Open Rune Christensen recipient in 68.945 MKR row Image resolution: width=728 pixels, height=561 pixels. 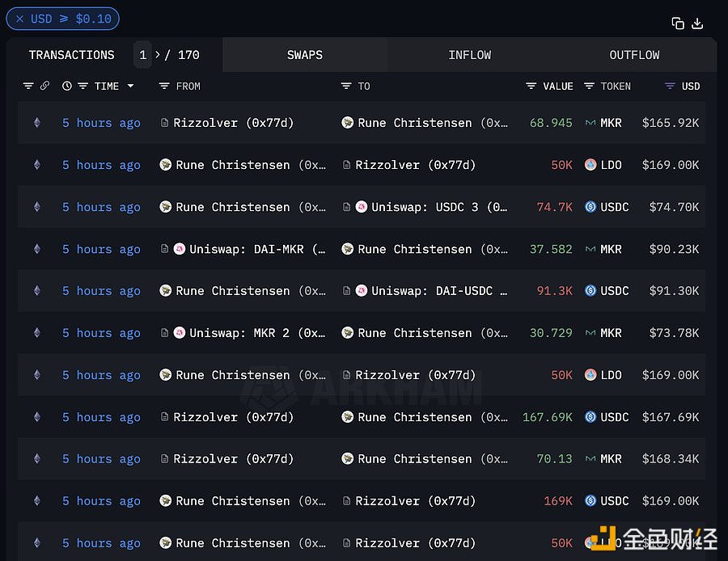click(433, 123)
